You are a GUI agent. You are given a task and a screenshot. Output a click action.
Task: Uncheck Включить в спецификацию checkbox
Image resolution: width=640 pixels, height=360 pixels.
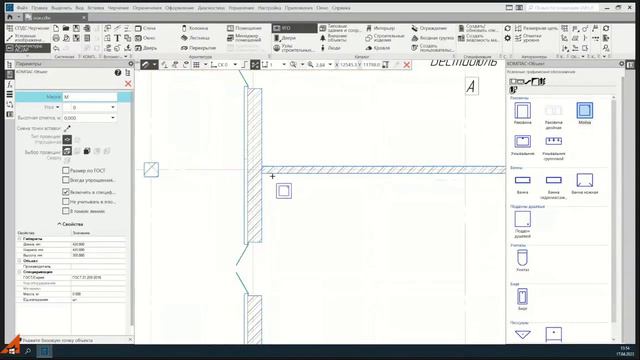tap(66, 192)
